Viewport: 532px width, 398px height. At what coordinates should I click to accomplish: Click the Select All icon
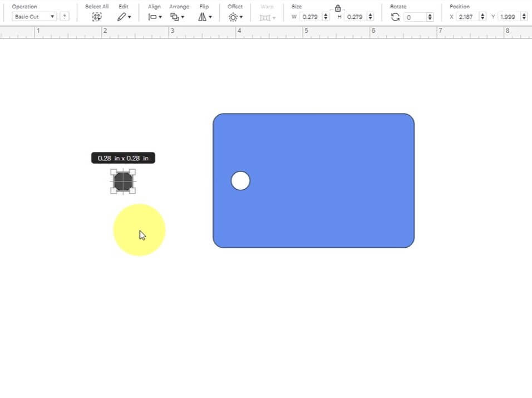[97, 17]
